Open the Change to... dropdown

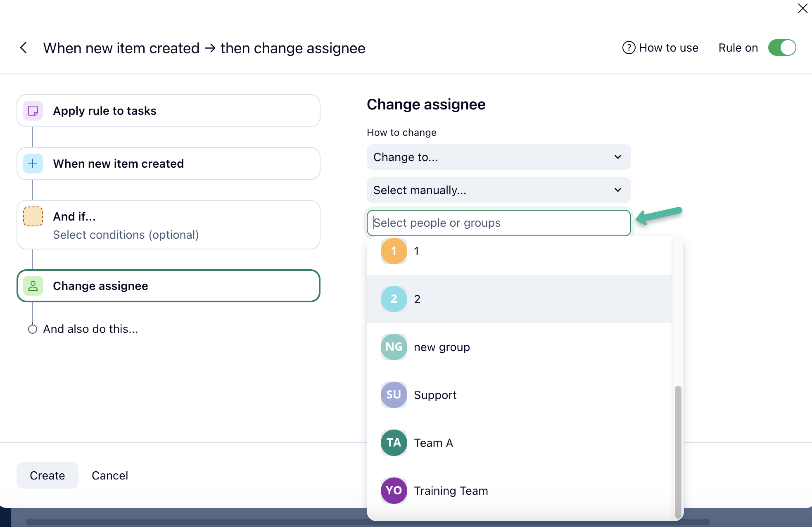click(487, 157)
